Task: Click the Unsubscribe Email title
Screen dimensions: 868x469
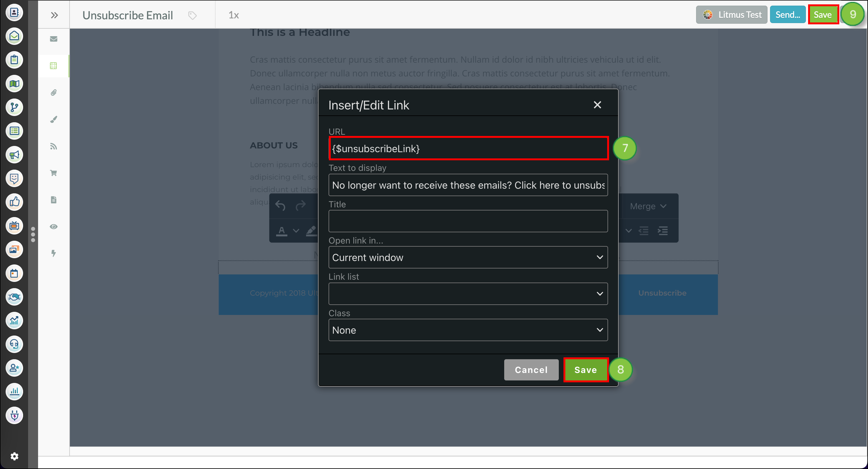Action: pos(128,16)
